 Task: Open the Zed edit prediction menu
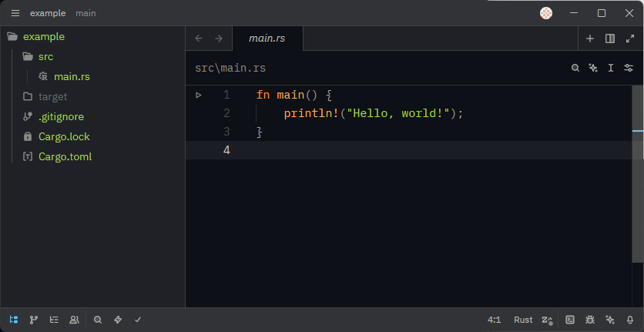coord(547,320)
